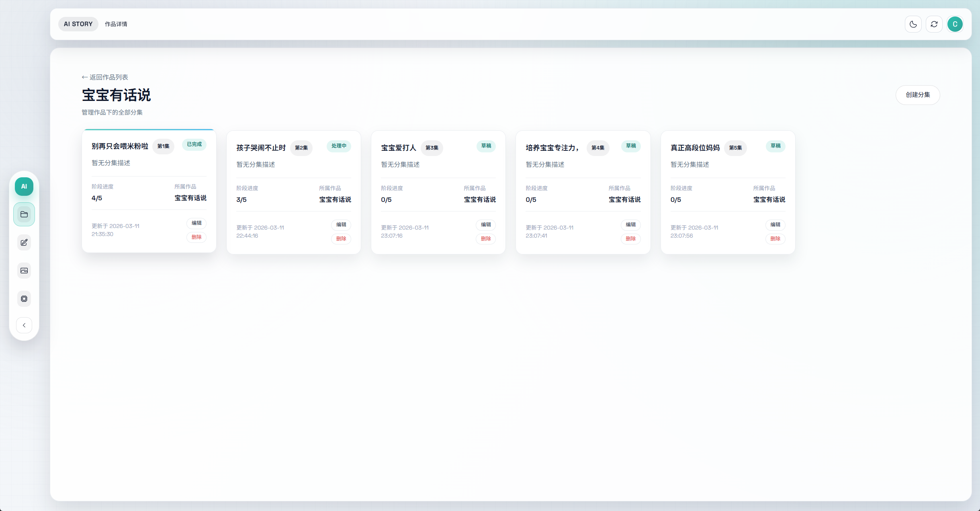Click the 3/5 progress value
980x511 pixels.
241,200
